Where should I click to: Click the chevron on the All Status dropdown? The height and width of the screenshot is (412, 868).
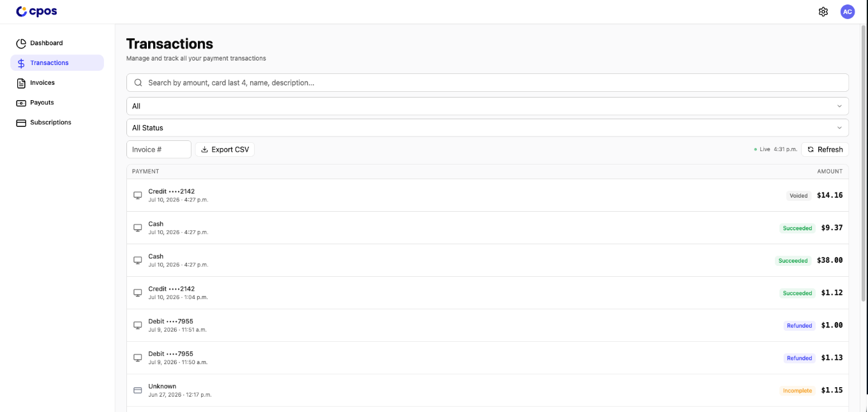[x=839, y=128]
